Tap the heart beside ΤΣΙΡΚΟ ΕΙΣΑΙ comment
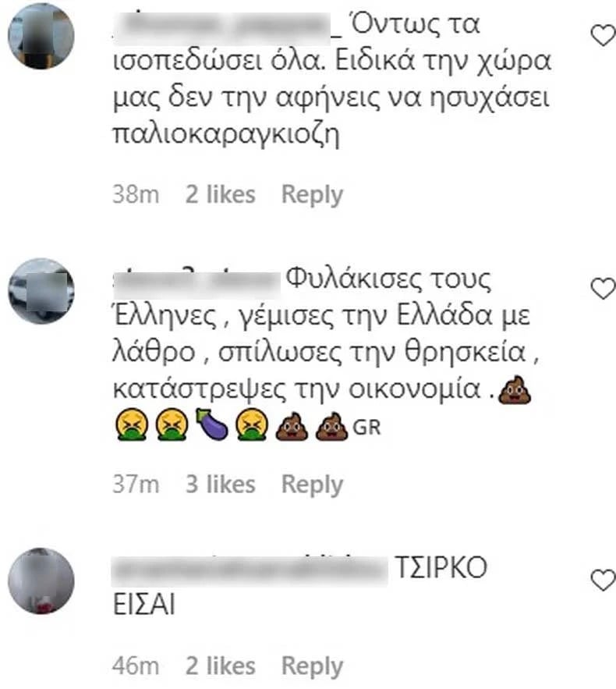 point(603,581)
